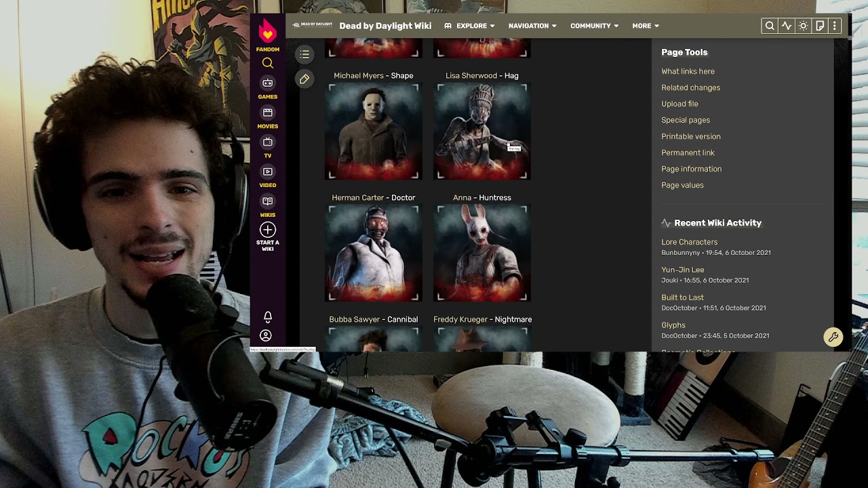Expand the Explore dropdown menu
This screenshot has width=868, height=488.
click(469, 26)
